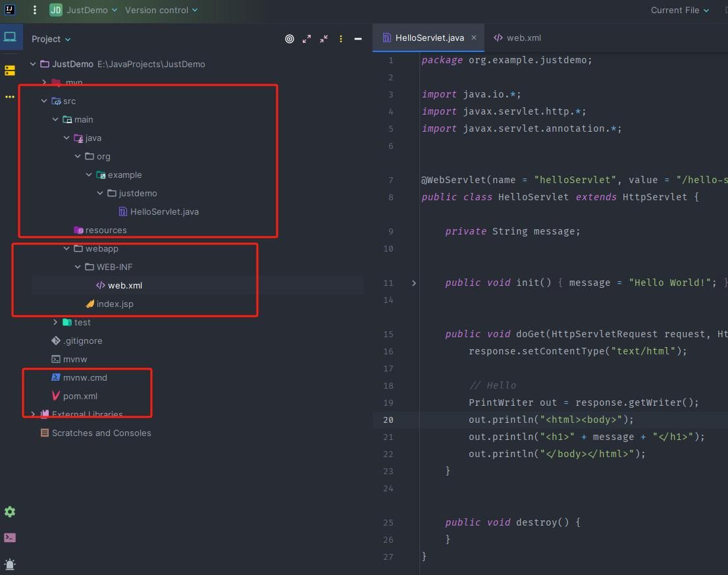
Task: Open the Current File run configuration dropdown
Action: pyautogui.click(x=680, y=11)
